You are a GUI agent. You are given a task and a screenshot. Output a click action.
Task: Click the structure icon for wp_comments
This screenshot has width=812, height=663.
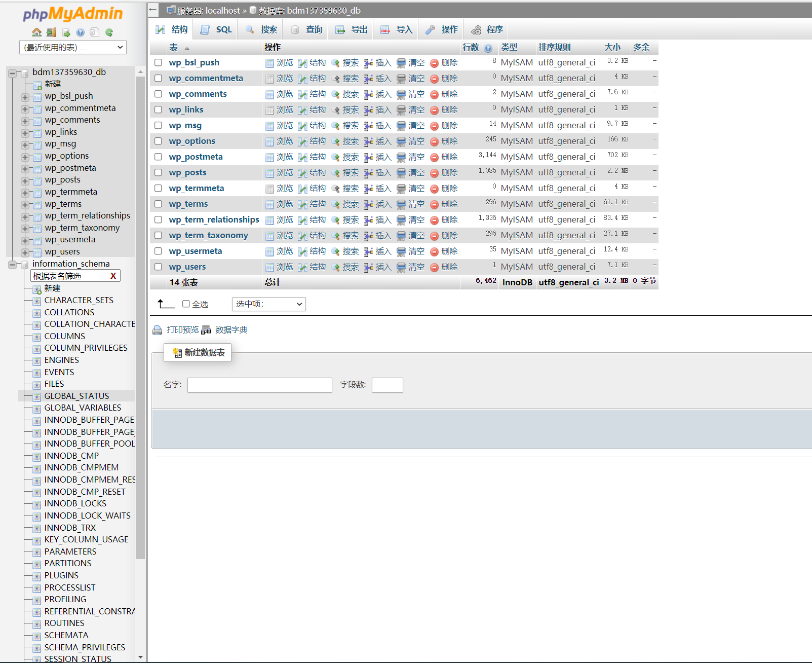tap(302, 94)
